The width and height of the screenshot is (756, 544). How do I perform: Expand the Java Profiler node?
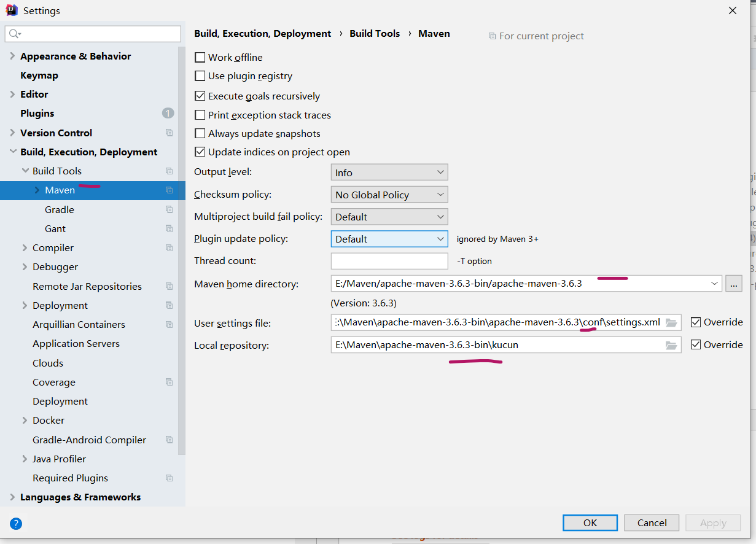[25, 459]
